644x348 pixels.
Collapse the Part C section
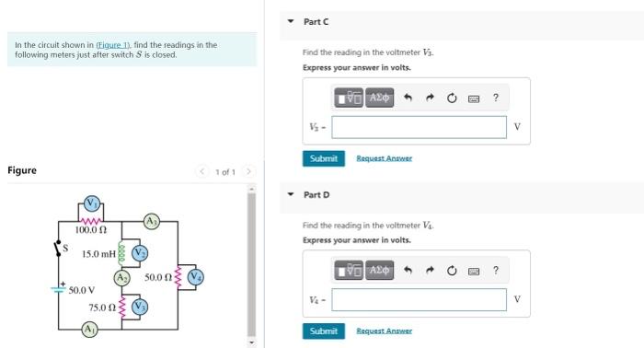(x=291, y=21)
